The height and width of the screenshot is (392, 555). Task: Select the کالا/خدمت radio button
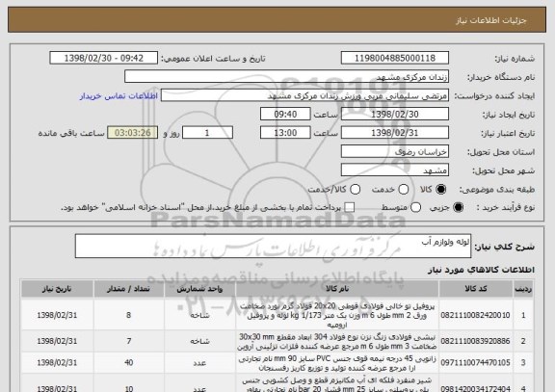(355, 190)
